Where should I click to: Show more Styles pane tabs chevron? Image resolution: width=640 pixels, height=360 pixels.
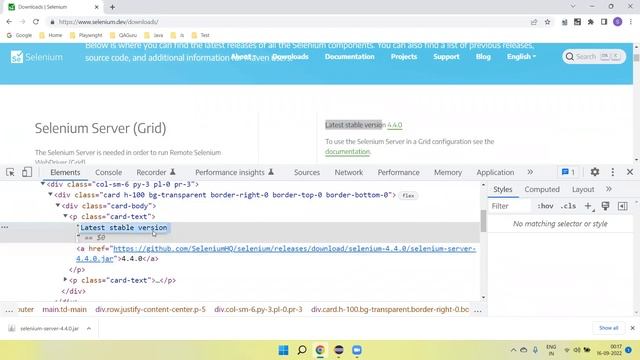(609, 189)
